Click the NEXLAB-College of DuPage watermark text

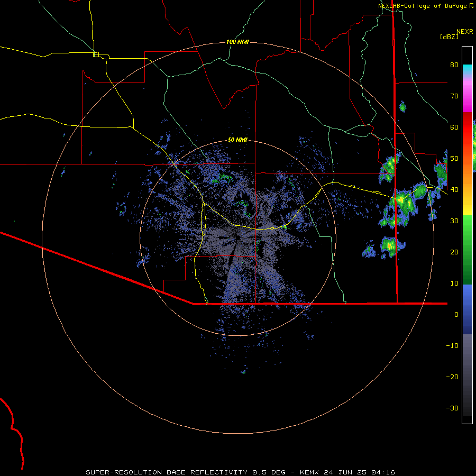tap(422, 6)
